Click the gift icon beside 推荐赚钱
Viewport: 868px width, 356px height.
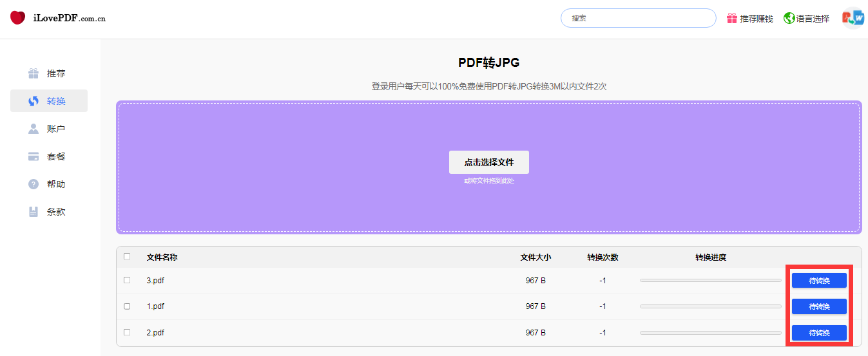tap(732, 18)
